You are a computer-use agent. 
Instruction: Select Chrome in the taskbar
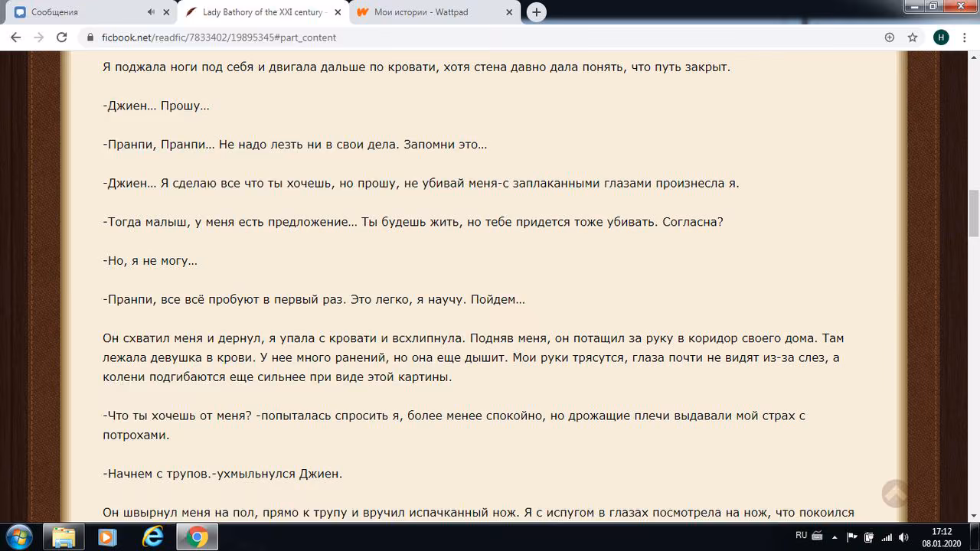[197, 537]
